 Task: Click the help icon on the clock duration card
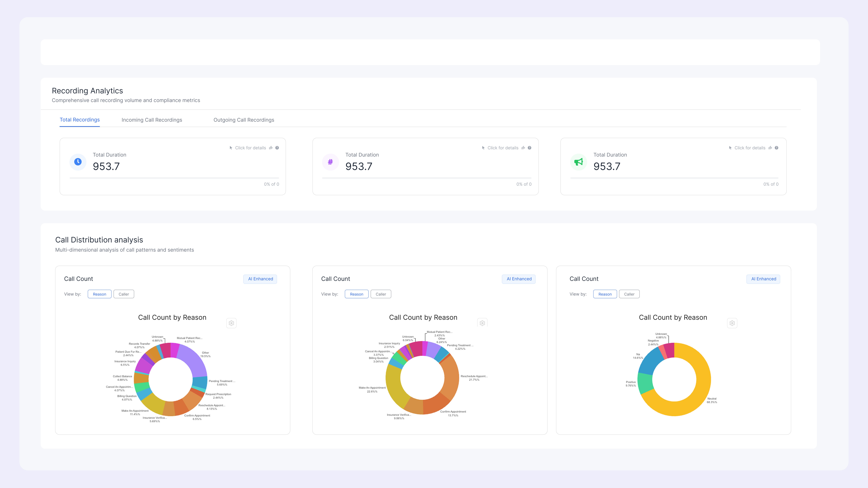click(x=277, y=148)
